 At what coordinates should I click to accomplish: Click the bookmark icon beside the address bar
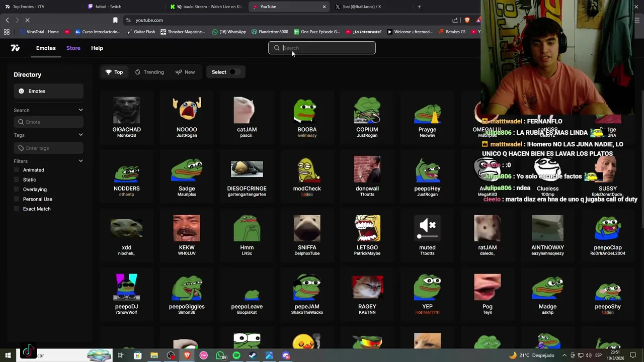(115, 20)
